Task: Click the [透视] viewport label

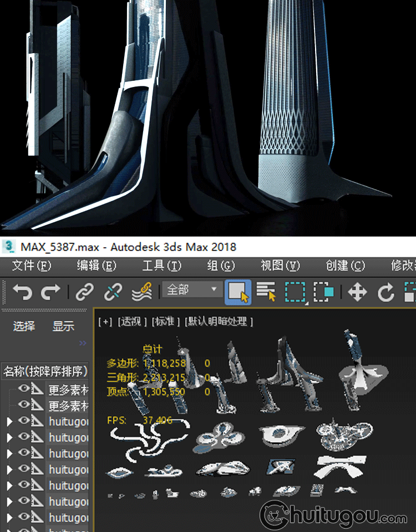Action: (132, 322)
